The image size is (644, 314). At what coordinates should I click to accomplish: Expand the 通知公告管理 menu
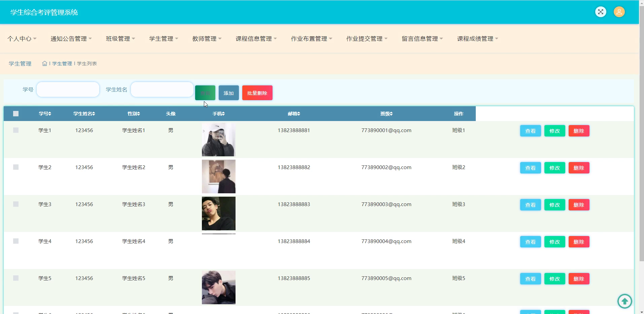click(71, 39)
